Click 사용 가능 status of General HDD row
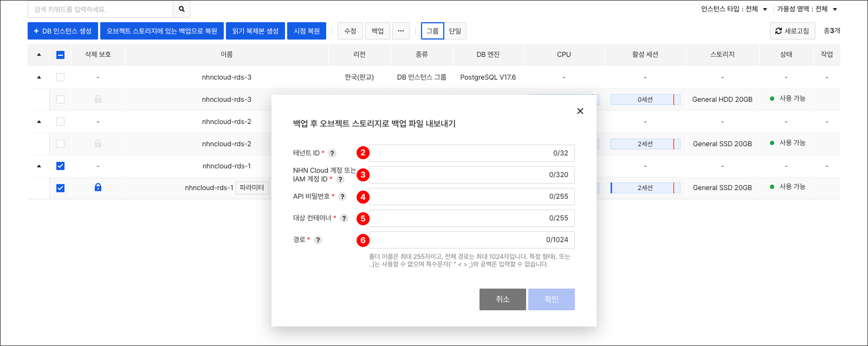 tap(788, 99)
